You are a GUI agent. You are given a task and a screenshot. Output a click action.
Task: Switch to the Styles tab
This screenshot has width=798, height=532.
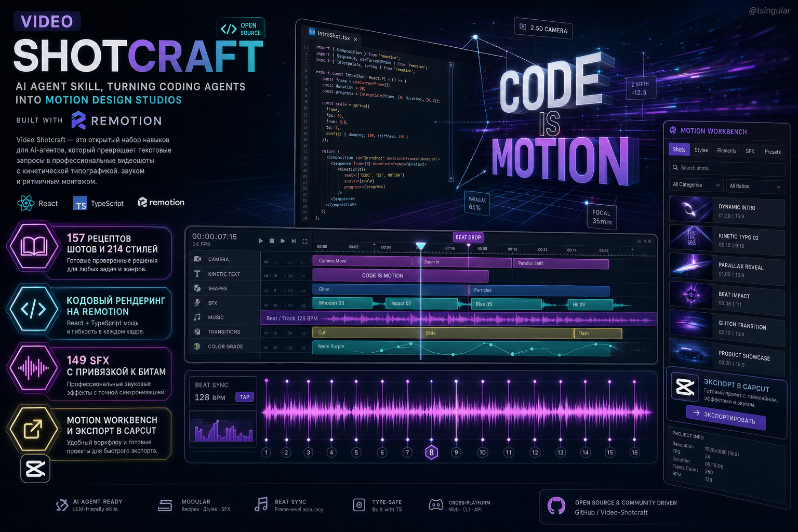701,150
